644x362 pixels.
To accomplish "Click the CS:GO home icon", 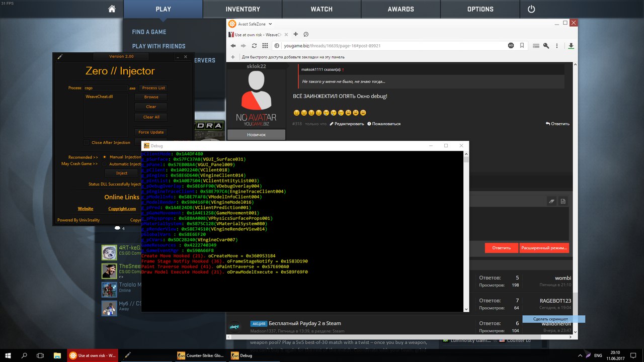I will (x=112, y=9).
